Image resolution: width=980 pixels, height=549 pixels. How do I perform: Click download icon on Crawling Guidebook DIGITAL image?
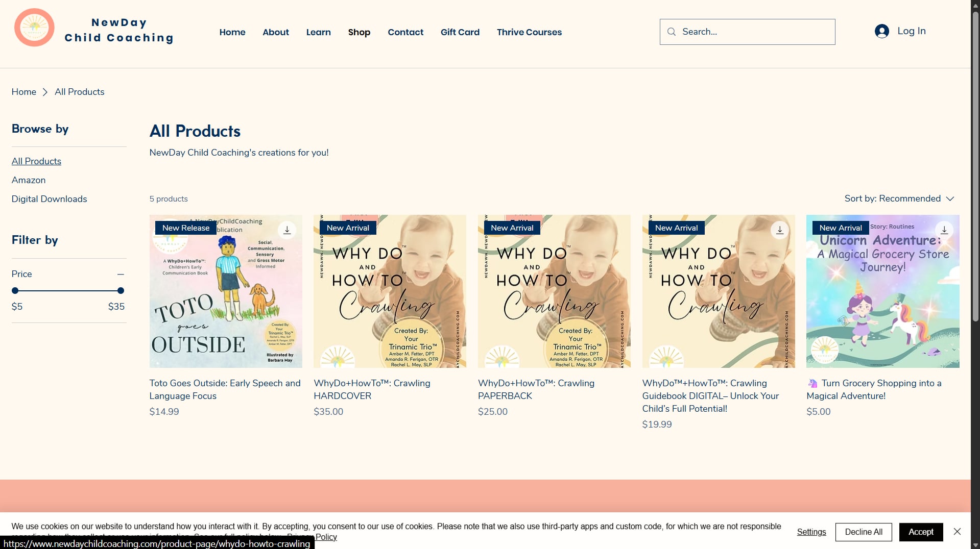(x=779, y=230)
